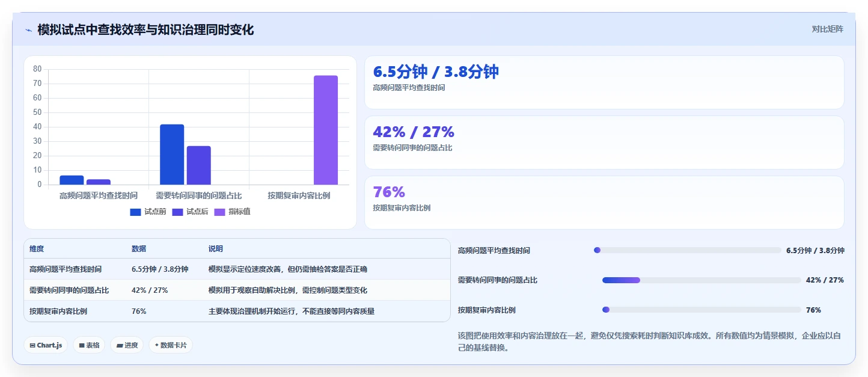Click the progress label 需要转问同事的问题占比

pyautogui.click(x=498, y=280)
